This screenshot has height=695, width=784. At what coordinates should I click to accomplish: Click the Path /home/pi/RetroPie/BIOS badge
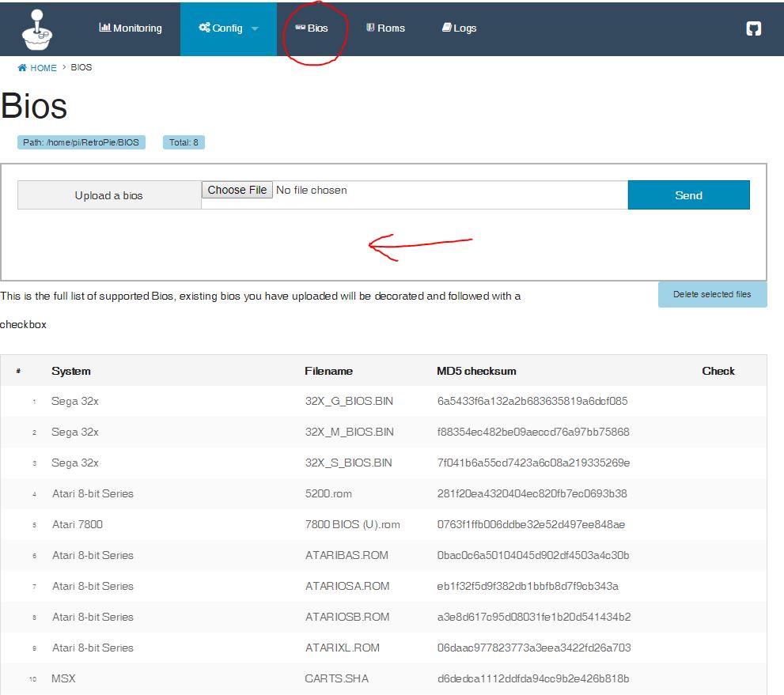click(x=81, y=143)
